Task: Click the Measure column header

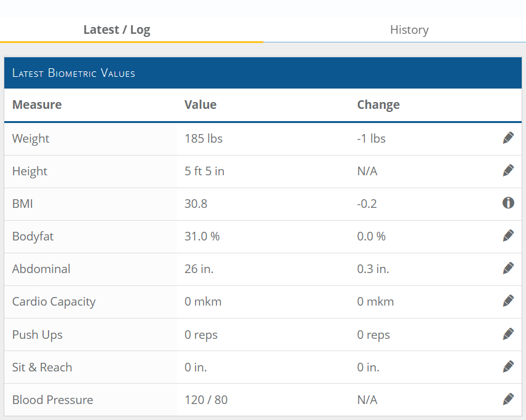Action: 37,105
